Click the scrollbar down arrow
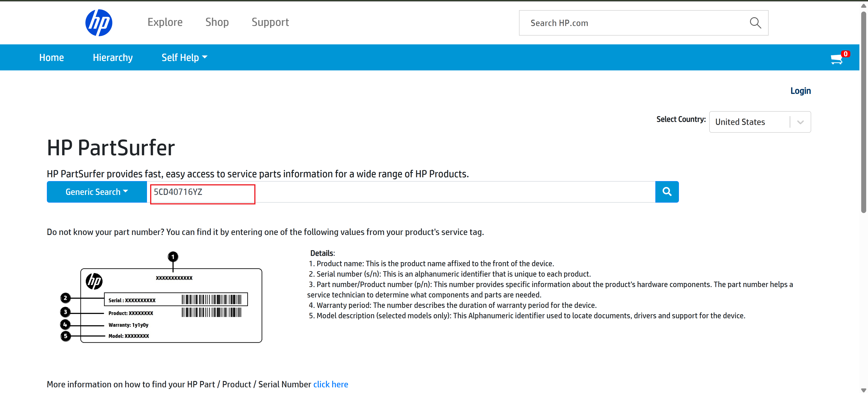 863,390
